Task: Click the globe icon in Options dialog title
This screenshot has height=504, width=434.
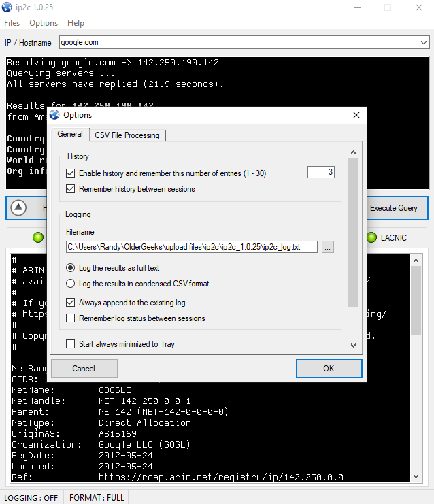Action: point(54,115)
